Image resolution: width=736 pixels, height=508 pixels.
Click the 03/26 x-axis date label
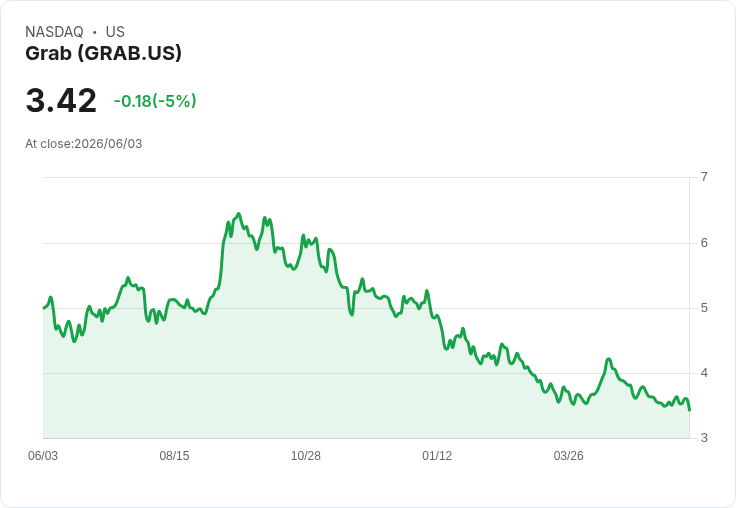click(568, 455)
